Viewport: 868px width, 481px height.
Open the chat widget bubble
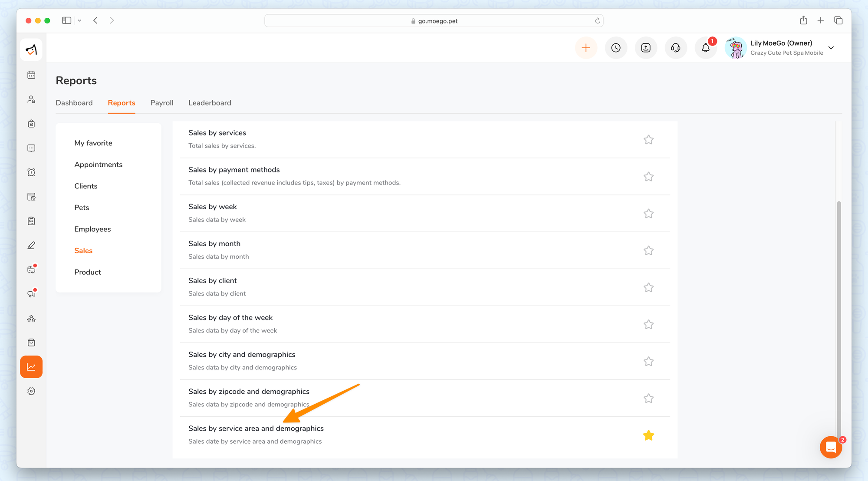click(x=831, y=447)
